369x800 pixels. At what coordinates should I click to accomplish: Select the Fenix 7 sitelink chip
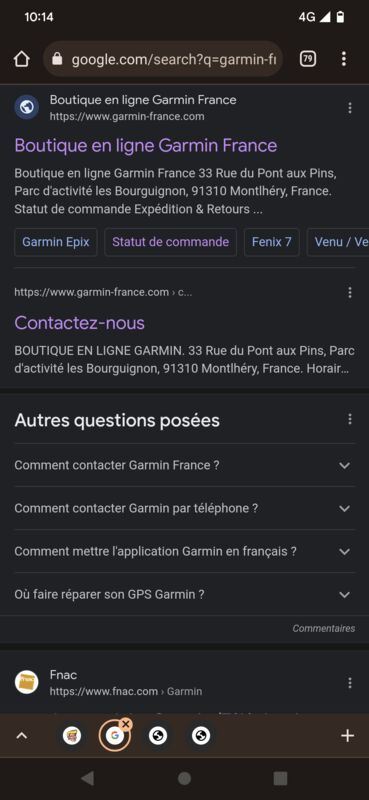coord(272,242)
